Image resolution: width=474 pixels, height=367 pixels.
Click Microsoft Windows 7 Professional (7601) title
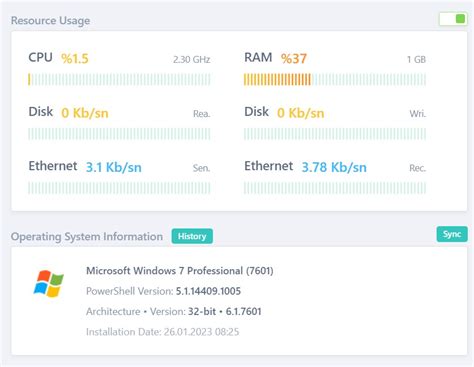(x=180, y=271)
